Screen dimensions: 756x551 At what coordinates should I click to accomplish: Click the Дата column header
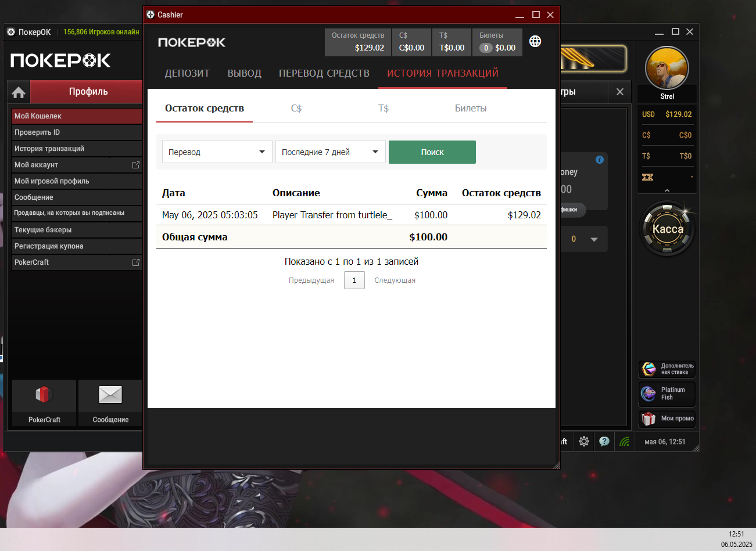(174, 193)
